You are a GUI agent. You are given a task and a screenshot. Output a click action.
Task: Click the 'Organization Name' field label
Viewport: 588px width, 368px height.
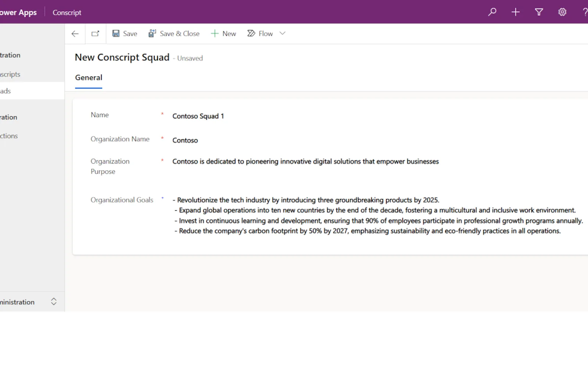[x=120, y=139]
